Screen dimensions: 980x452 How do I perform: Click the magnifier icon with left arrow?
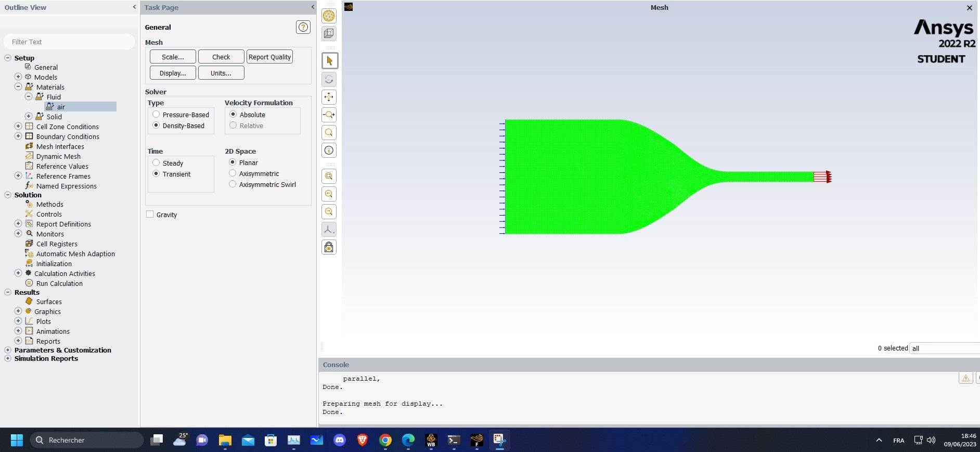tap(329, 194)
